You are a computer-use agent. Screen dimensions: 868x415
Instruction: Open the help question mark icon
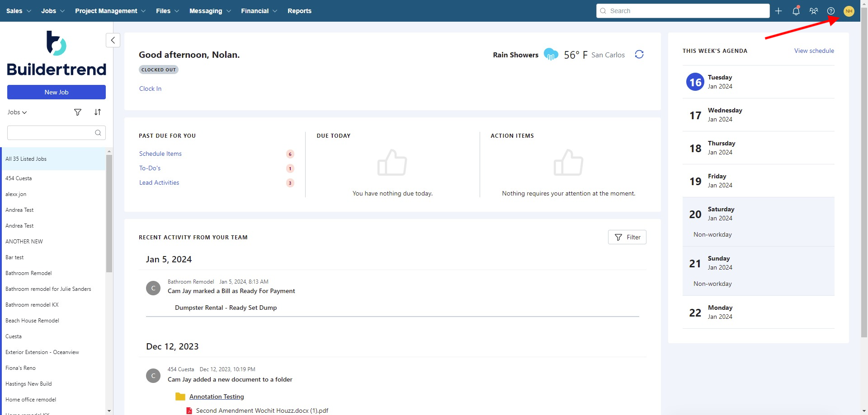pos(831,11)
